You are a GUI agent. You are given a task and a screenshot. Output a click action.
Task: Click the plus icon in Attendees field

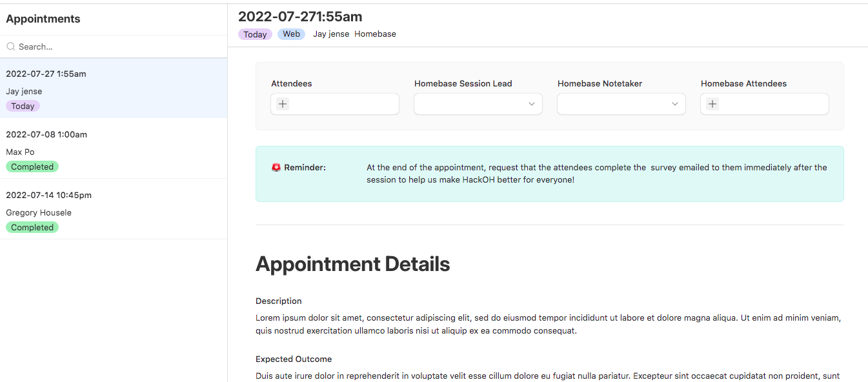283,104
